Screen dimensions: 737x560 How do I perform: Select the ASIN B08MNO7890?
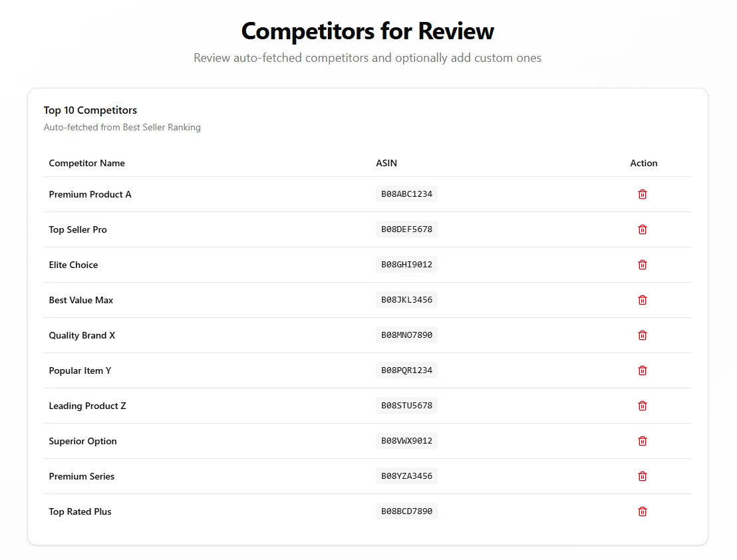click(406, 335)
